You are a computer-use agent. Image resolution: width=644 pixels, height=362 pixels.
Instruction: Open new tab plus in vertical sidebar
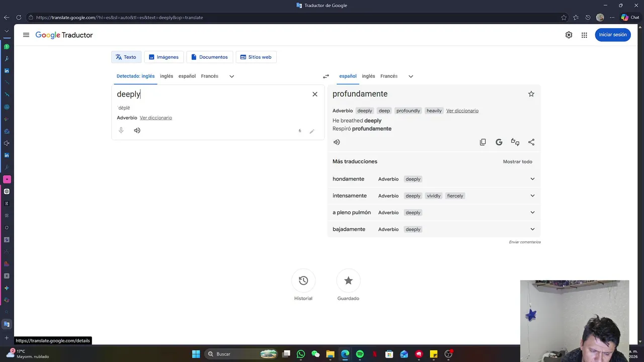(x=7, y=338)
